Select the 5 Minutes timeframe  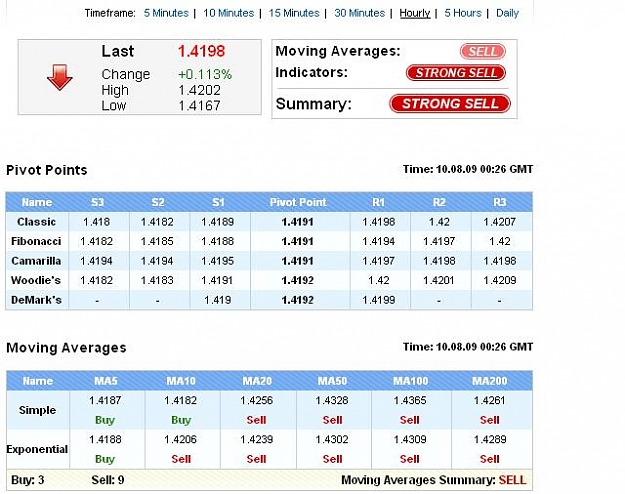[x=166, y=13]
